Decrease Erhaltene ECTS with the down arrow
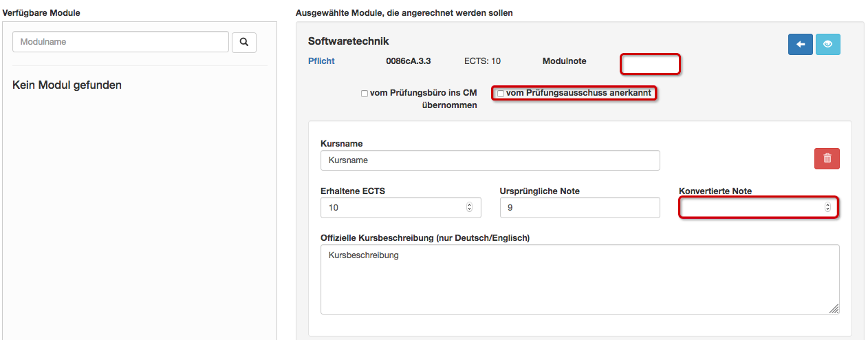This screenshot has height=340, width=868. [470, 209]
